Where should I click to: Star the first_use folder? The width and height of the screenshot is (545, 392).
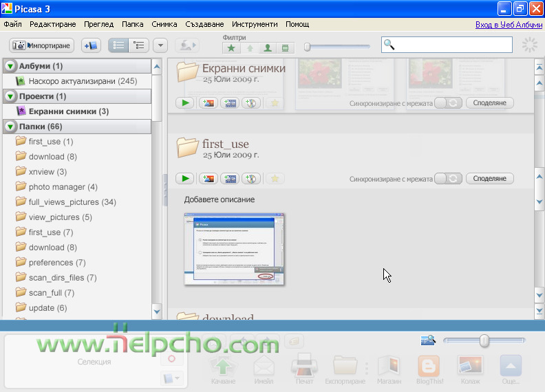(275, 179)
